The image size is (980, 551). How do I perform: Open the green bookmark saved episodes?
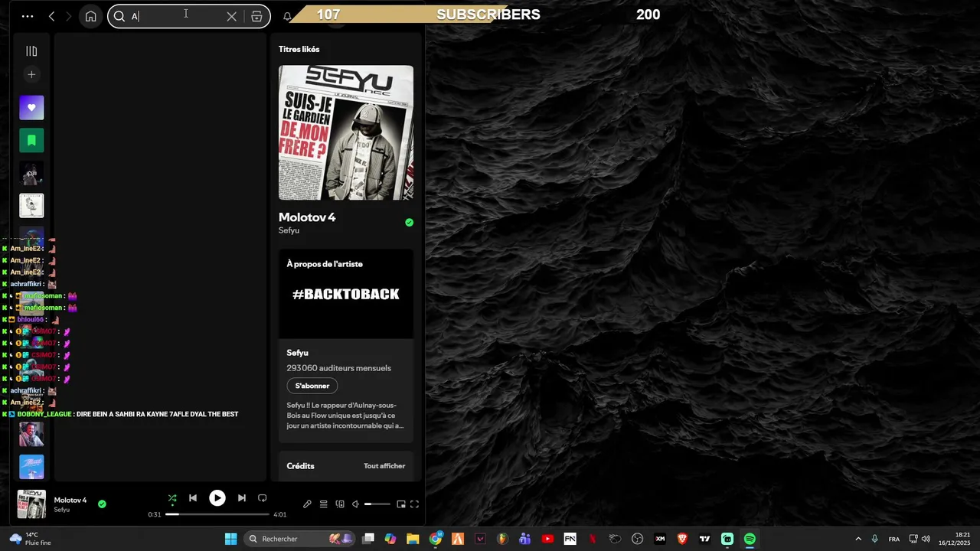tap(31, 140)
